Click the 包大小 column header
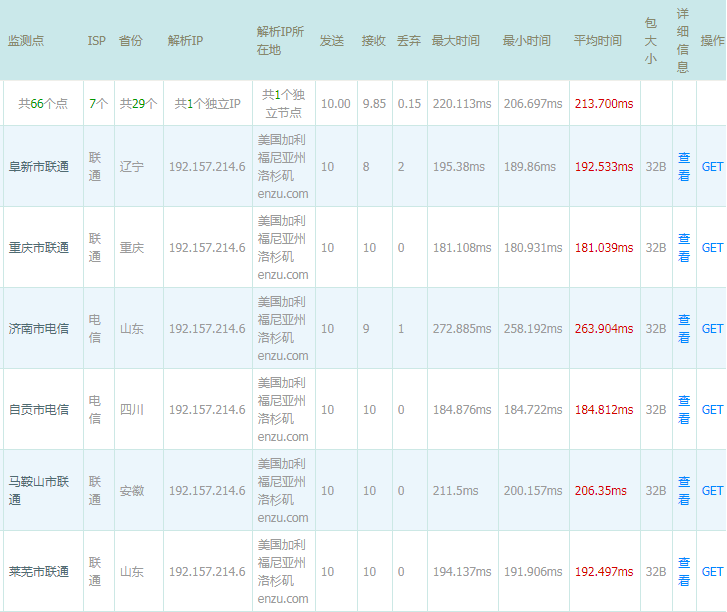The height and width of the screenshot is (612, 727). point(650,41)
